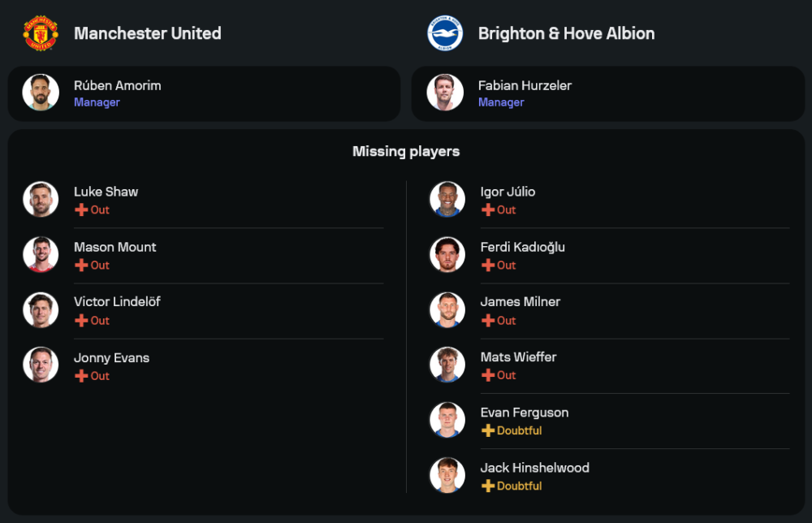Click the Brighton & Hove Albion crest
The width and height of the screenshot is (812, 523).
tap(445, 33)
